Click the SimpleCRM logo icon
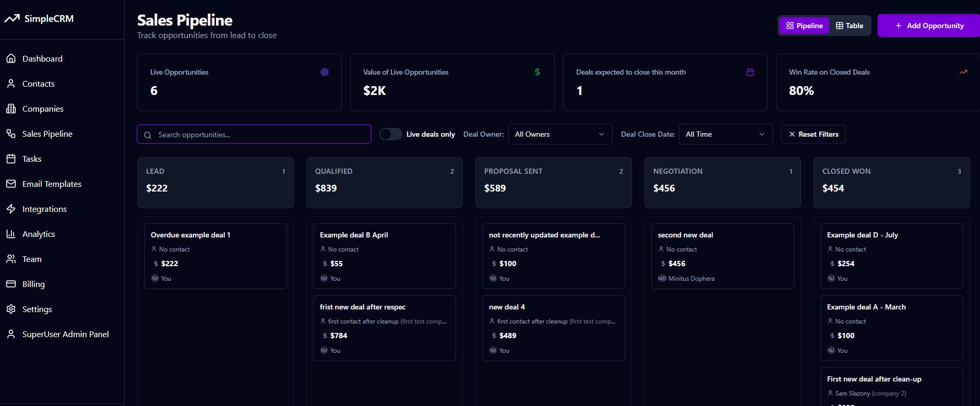 coord(12,19)
